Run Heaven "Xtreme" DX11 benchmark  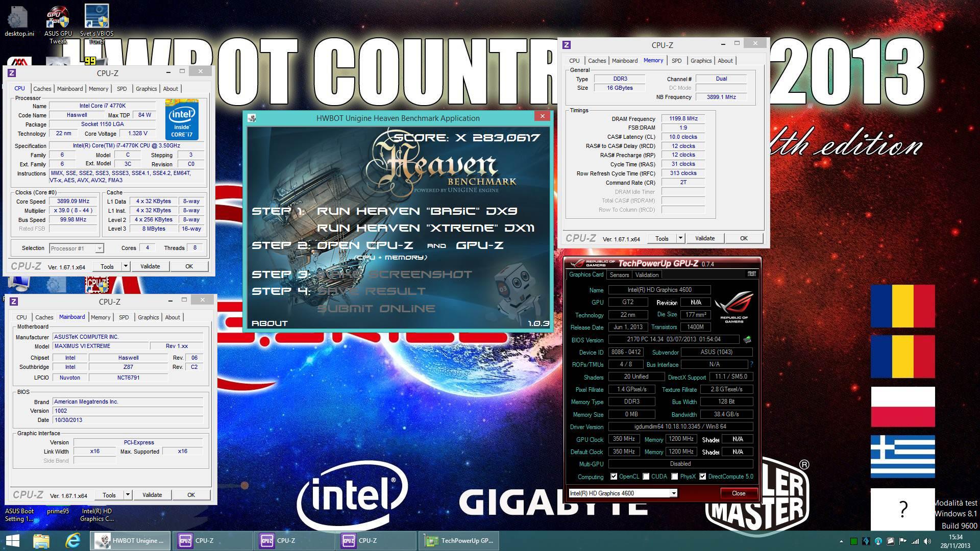pyautogui.click(x=426, y=228)
